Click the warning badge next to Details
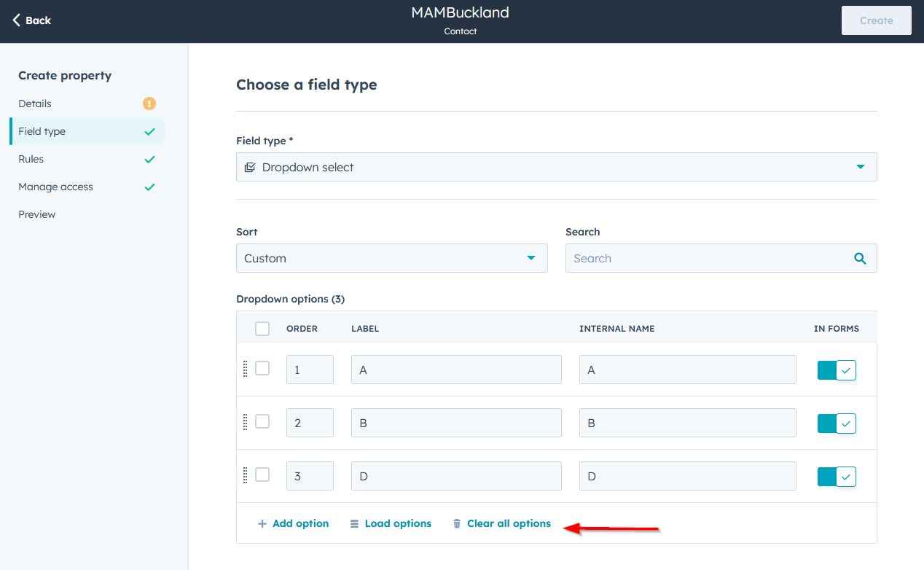924x570 pixels. pyautogui.click(x=149, y=104)
